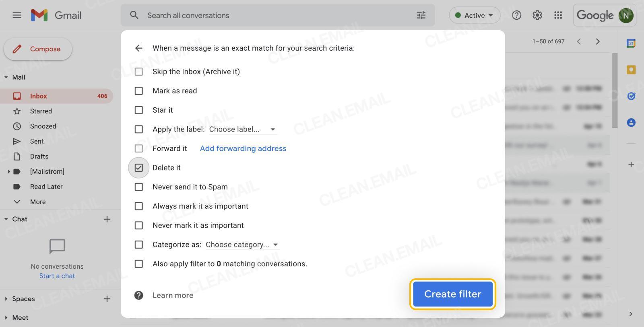The image size is (644, 327).
Task: Select the Starred folder
Action: pyautogui.click(x=41, y=111)
